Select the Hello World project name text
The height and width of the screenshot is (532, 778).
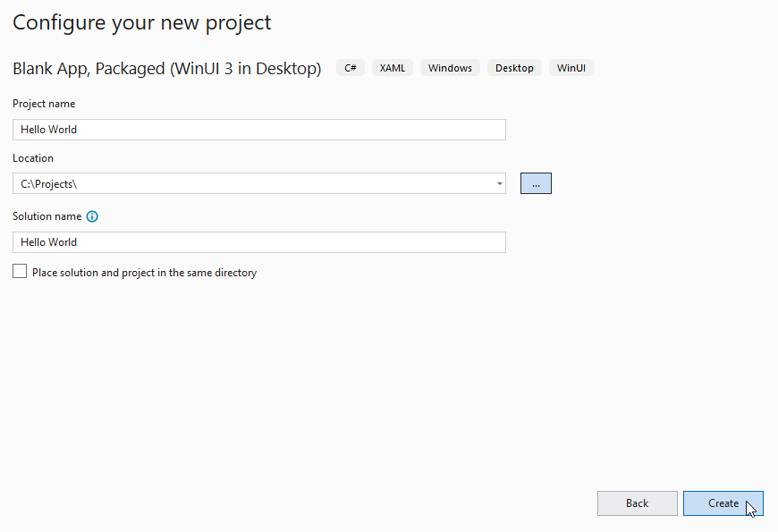click(48, 129)
